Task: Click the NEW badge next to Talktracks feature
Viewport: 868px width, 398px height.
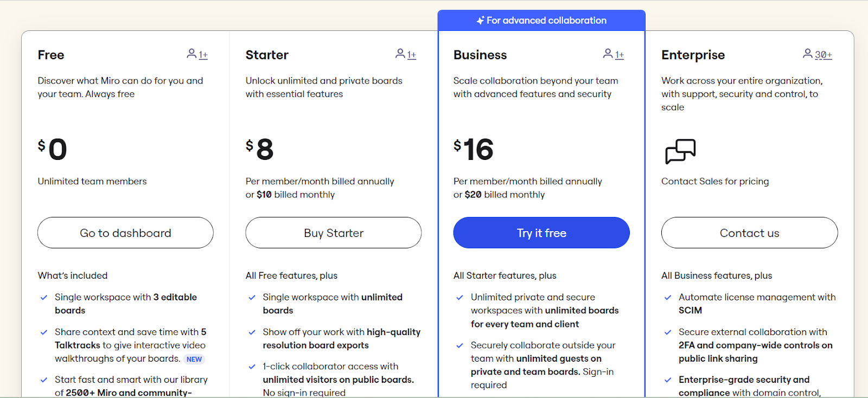Action: [194, 359]
